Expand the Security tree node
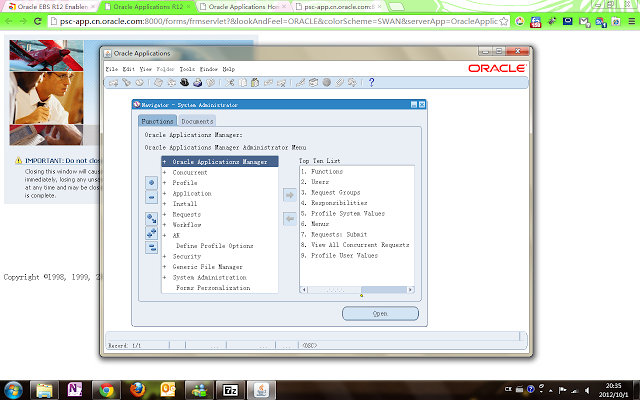This screenshot has height=400, width=640. click(x=164, y=256)
